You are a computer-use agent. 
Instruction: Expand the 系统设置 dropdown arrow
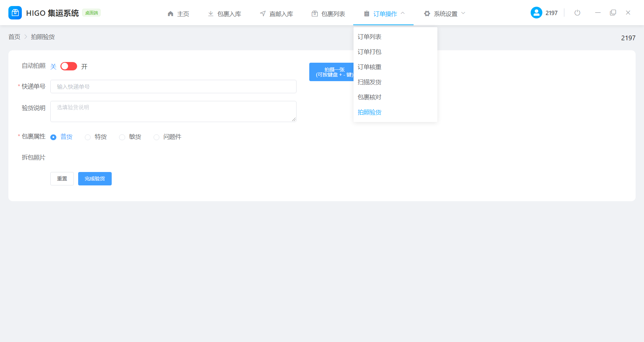463,13
